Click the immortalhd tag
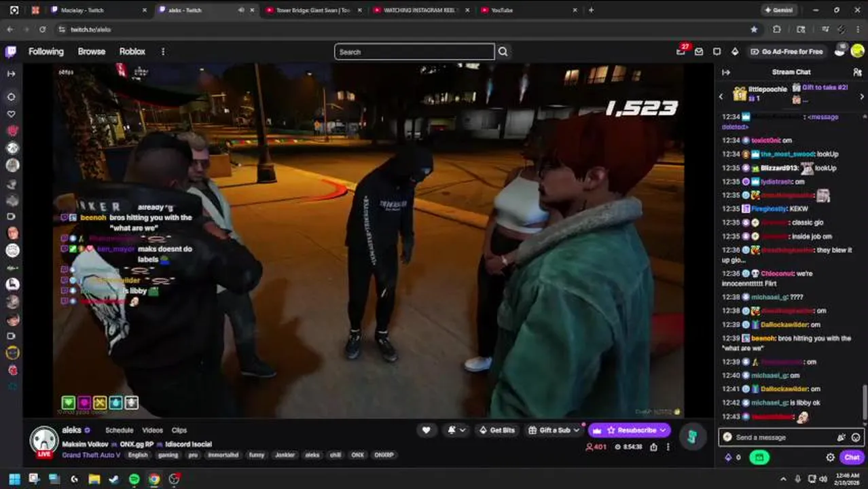The width and height of the screenshot is (868, 489). point(223,455)
